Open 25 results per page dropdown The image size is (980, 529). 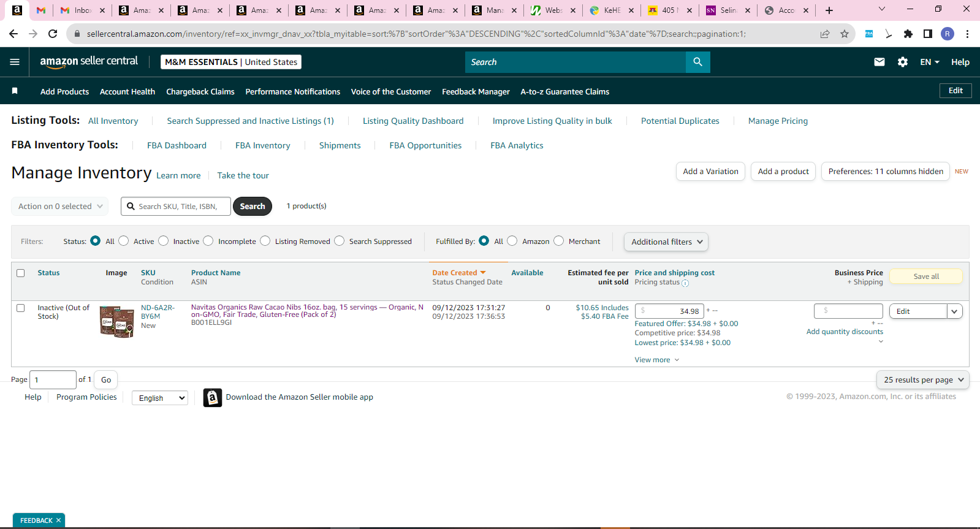923,380
